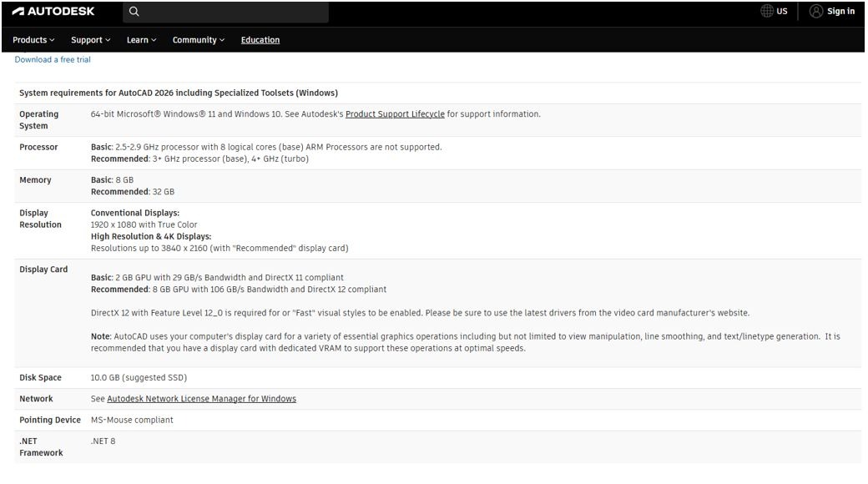This screenshot has height=484, width=868.
Task: Click the Network row label
Action: pyautogui.click(x=36, y=399)
